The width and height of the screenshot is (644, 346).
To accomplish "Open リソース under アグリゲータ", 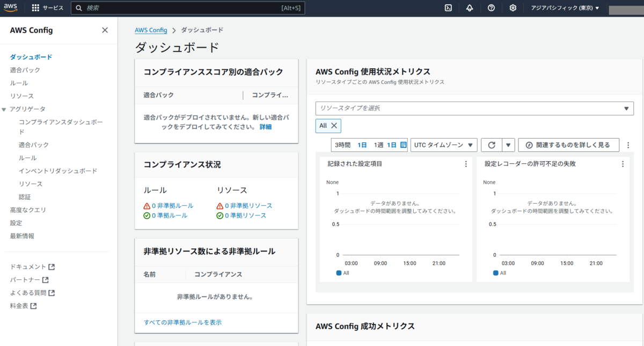I will coord(30,184).
